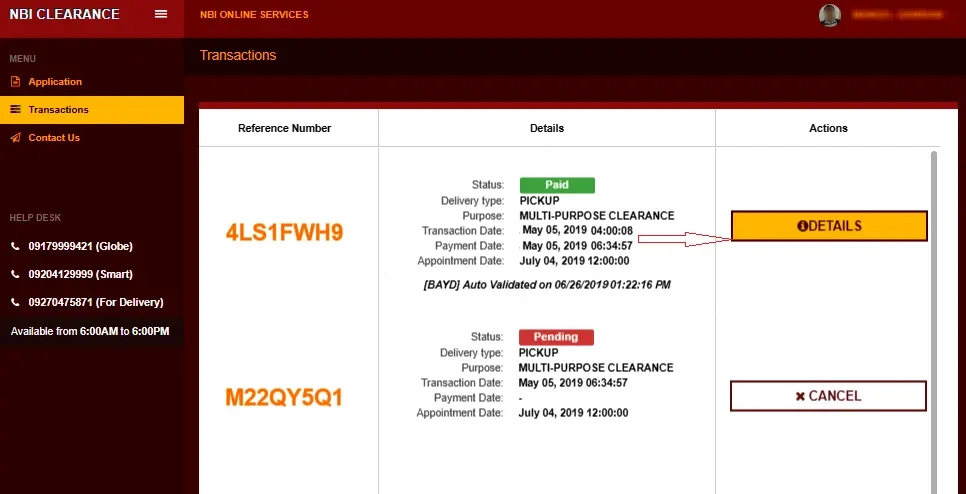Open DETAILS for transaction 4LS1FWH9

tap(829, 226)
